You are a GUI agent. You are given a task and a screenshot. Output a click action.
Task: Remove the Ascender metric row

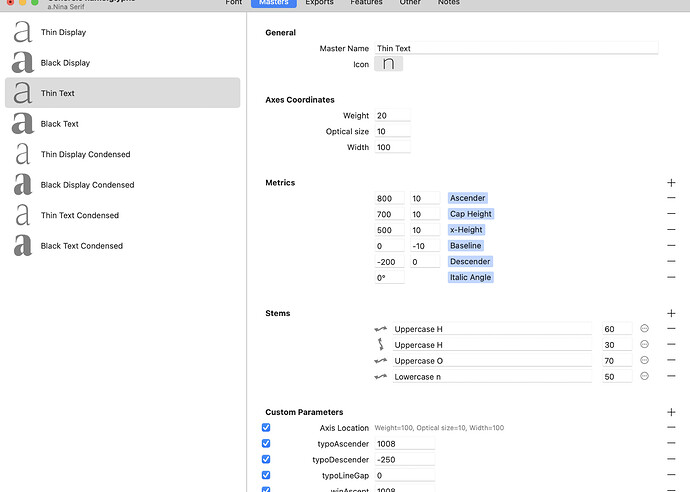(x=671, y=198)
